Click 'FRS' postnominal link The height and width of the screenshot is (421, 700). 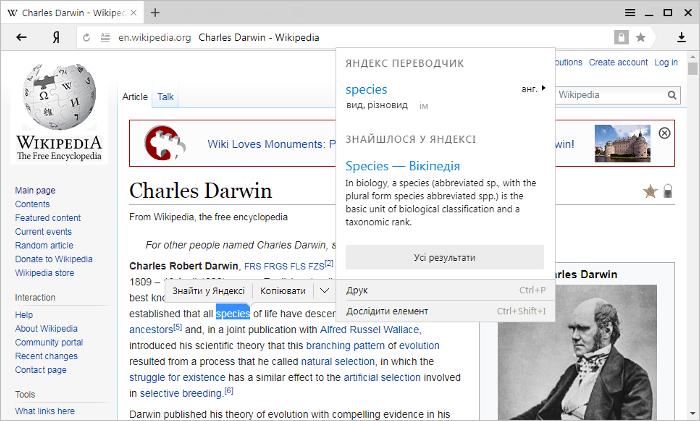coord(253,267)
